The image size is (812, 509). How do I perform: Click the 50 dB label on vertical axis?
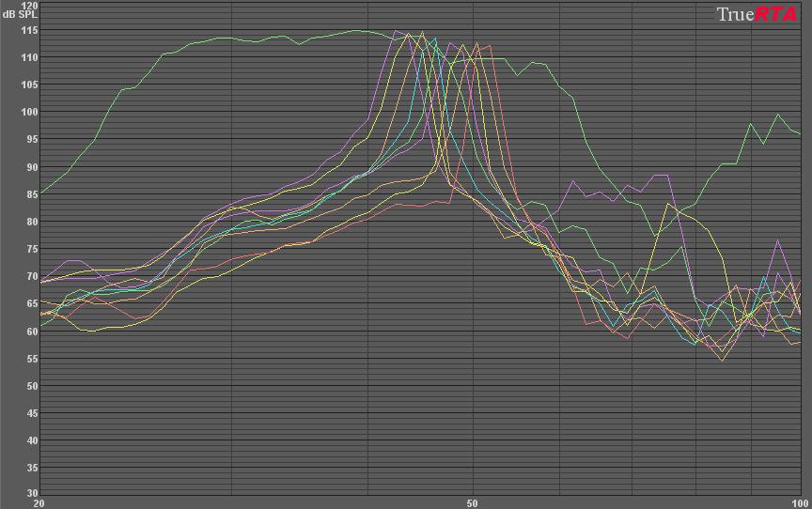coord(31,386)
